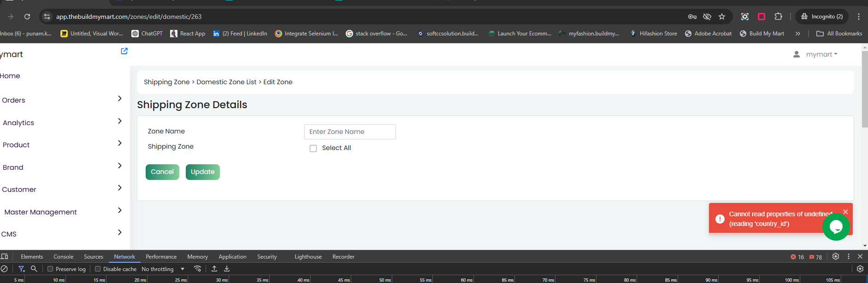
Task: Tick the Select All checkbox
Action: pos(313,148)
